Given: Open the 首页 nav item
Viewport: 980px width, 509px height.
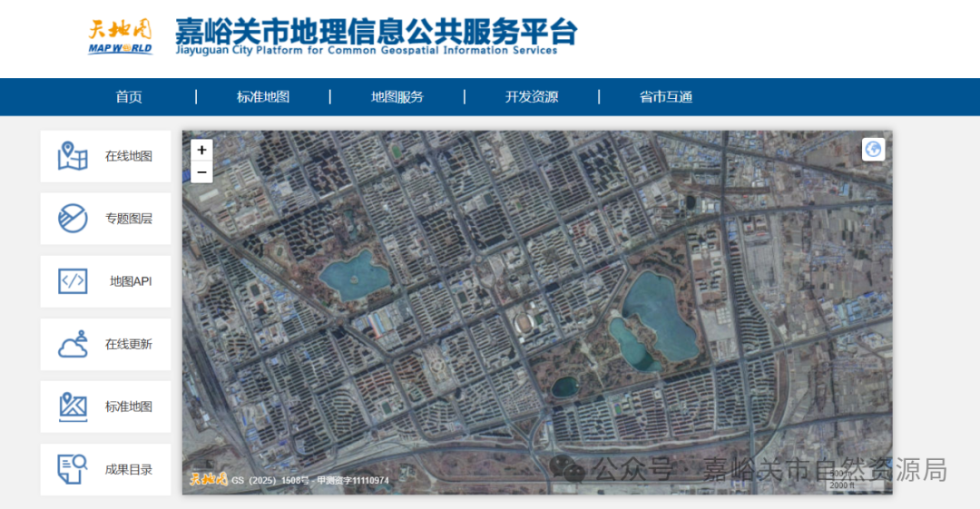Looking at the screenshot, I should pyautogui.click(x=129, y=97).
